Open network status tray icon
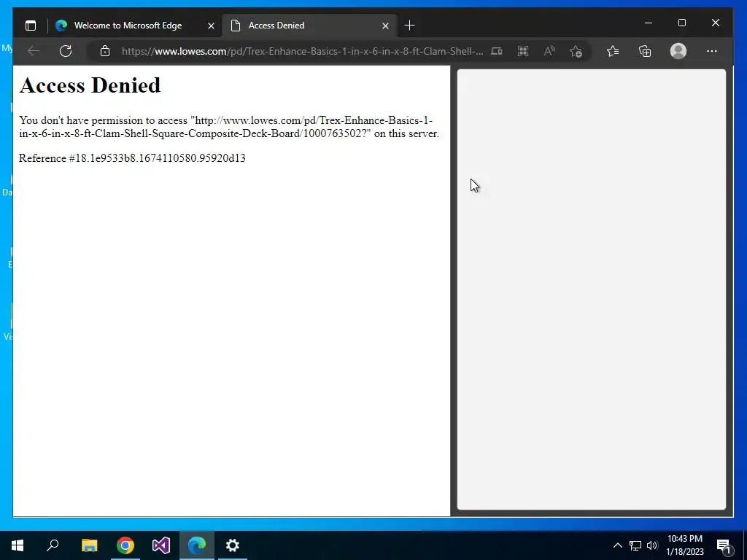 (x=635, y=545)
